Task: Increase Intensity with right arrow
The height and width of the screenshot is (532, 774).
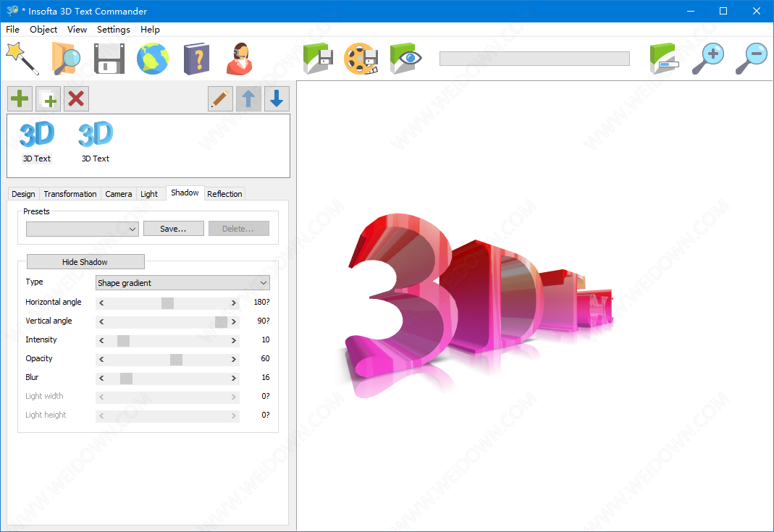Action: (233, 340)
